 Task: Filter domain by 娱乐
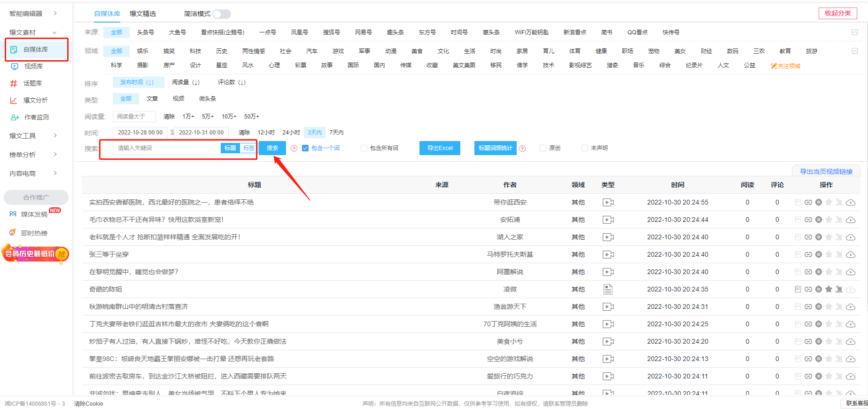pyautogui.click(x=143, y=51)
